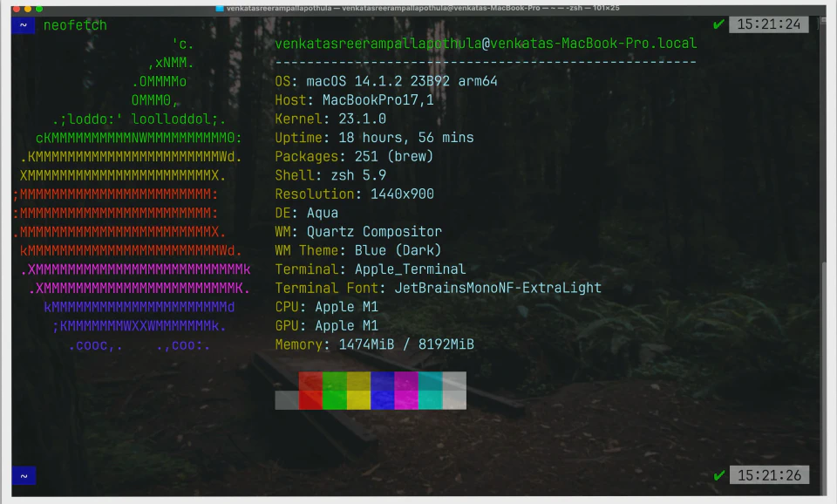Select the yellow swatch in the bottom color row
This screenshot has width=837, height=504.
click(358, 399)
